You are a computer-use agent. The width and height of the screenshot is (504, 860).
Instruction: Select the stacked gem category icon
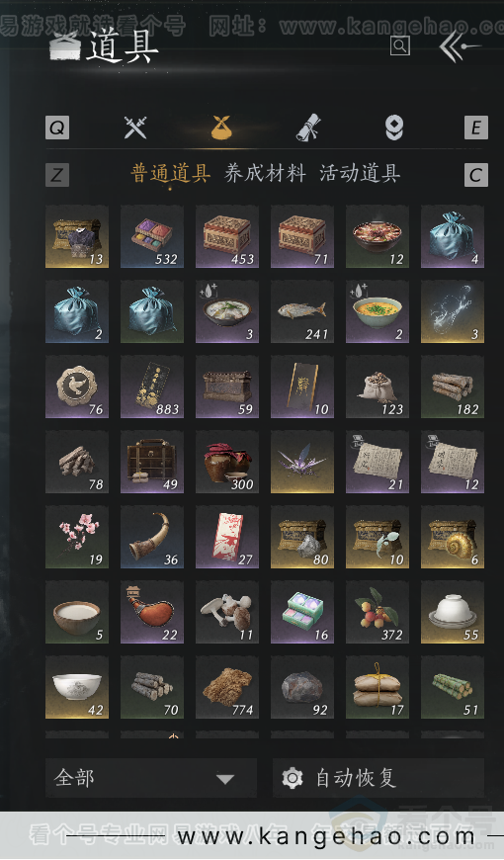[394, 128]
